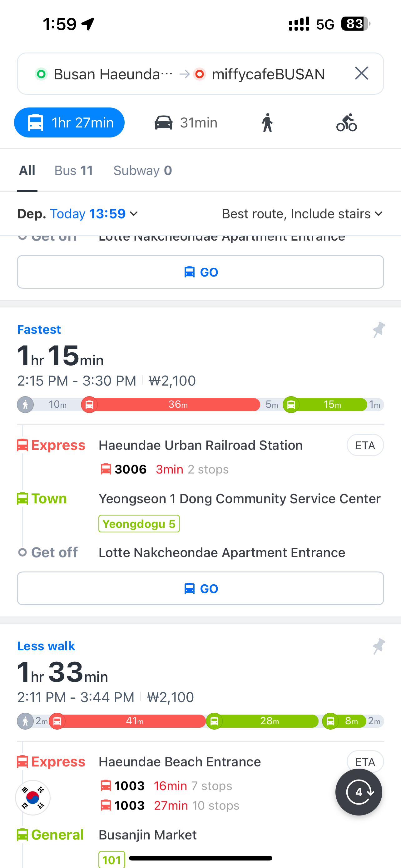Viewport: 401px width, 868px height.
Task: Expand Best route, Include stairs options
Action: click(302, 214)
